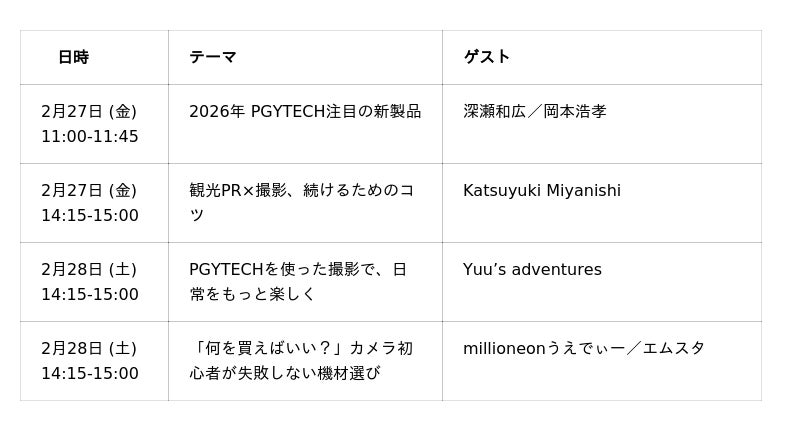Select the 2026年 PGYTECH注目の新製品 theme cell
This screenshot has height=431, width=800.
click(305, 111)
